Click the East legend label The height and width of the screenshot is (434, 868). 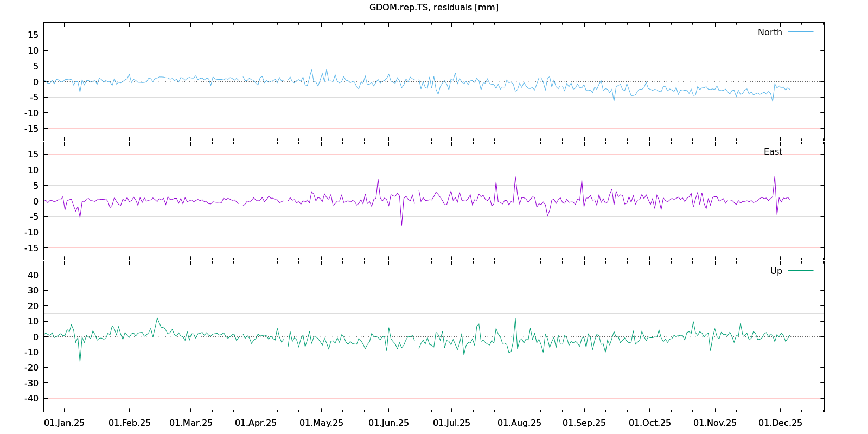773,152
